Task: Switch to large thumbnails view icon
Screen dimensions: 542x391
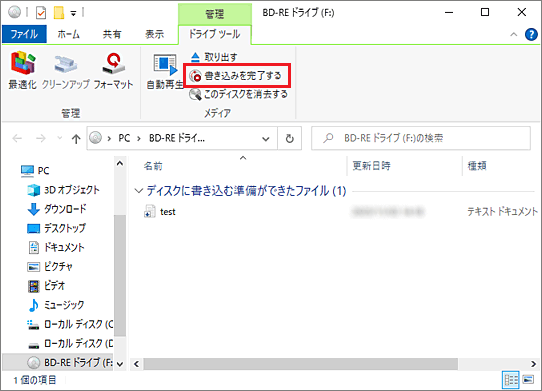Action: (528, 380)
